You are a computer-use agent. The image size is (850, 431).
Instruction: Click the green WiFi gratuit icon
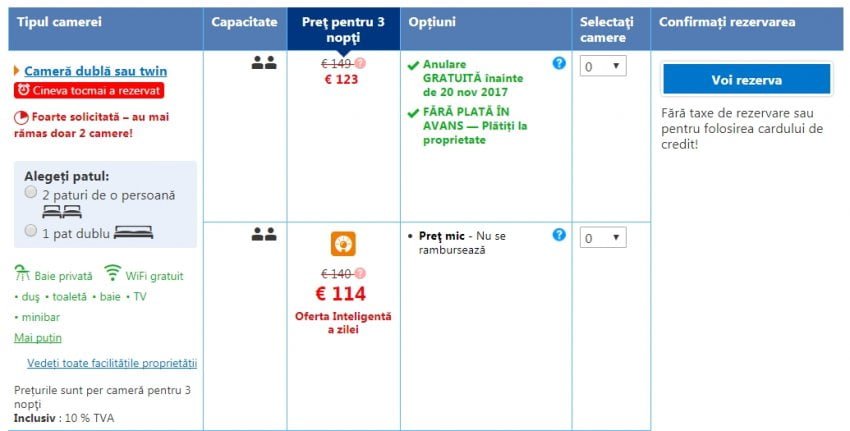(113, 274)
